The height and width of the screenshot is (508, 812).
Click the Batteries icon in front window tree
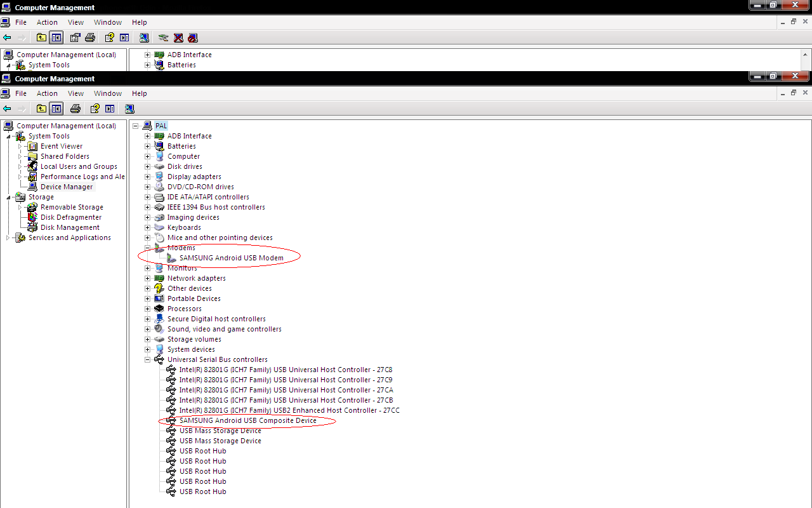click(x=159, y=146)
